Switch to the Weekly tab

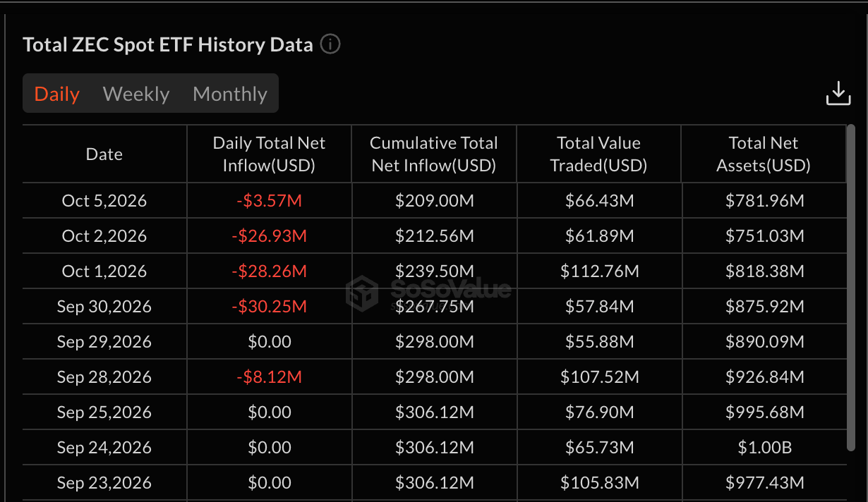136,94
